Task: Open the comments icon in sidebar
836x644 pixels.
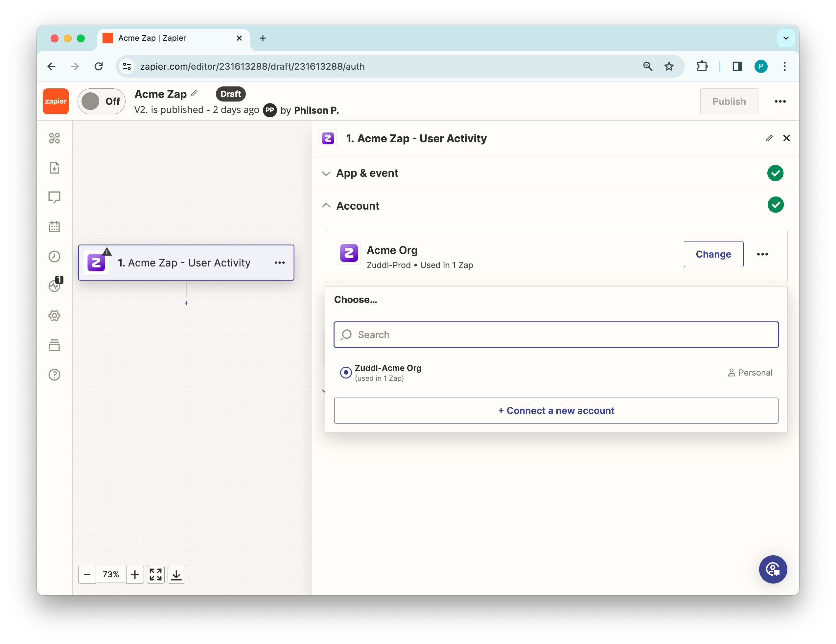Action: (x=54, y=197)
